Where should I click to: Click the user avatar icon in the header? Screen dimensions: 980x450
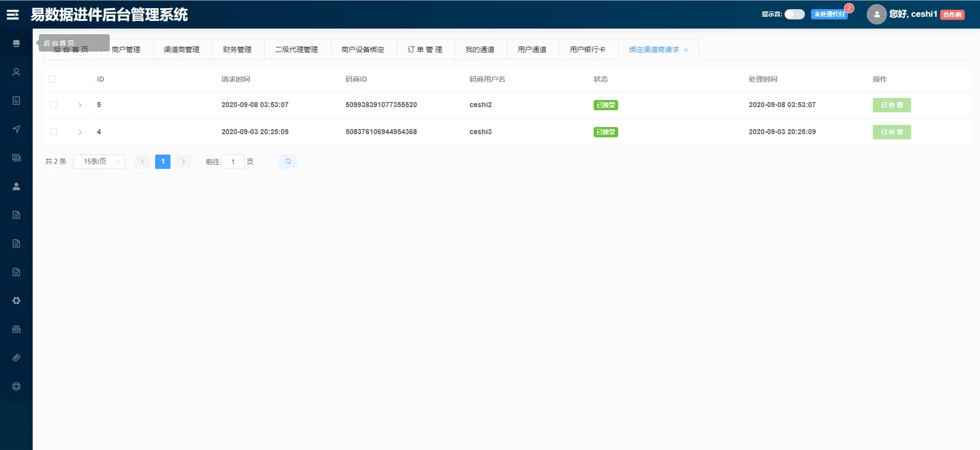876,14
